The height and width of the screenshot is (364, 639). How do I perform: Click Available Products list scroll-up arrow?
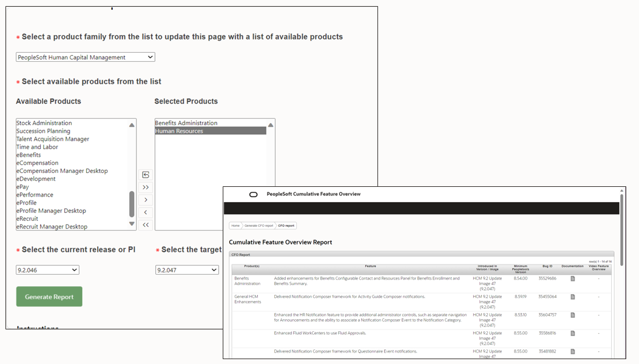pyautogui.click(x=132, y=125)
